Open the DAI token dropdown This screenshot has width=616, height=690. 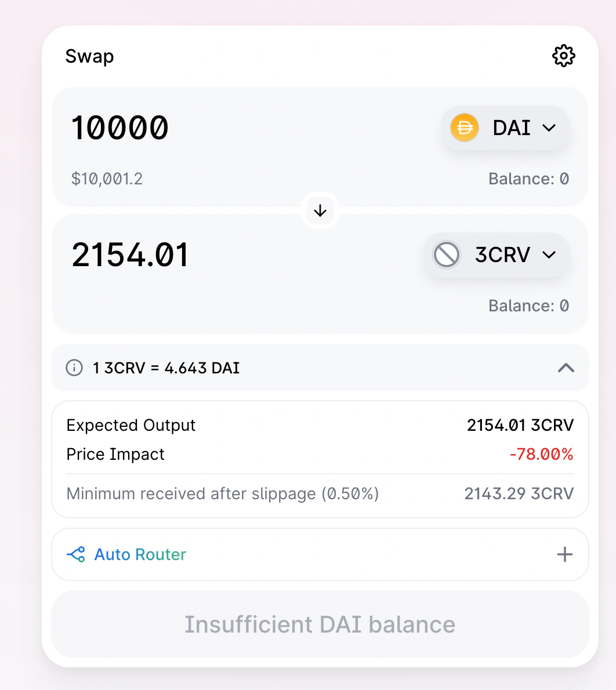pos(548,128)
